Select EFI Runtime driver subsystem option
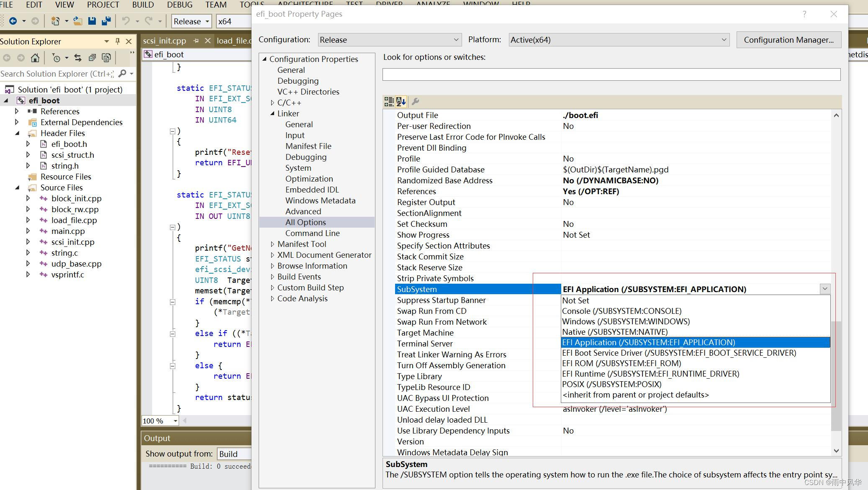 [x=695, y=374]
